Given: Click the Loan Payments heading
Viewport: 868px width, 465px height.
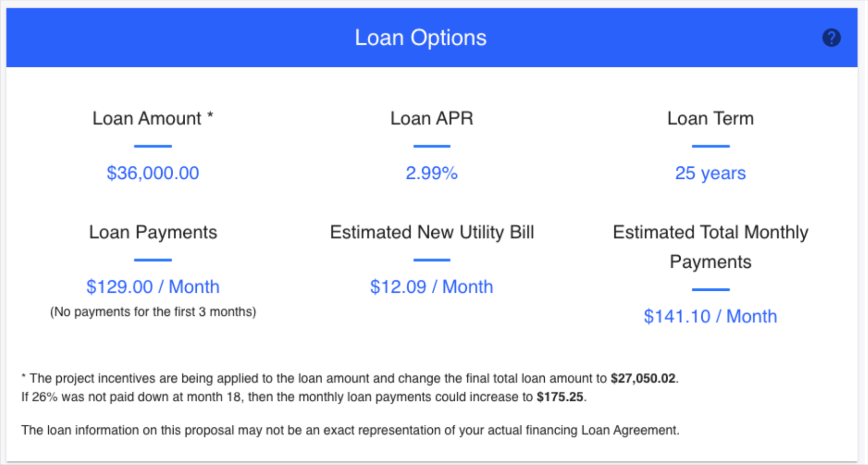Looking at the screenshot, I should [x=153, y=232].
